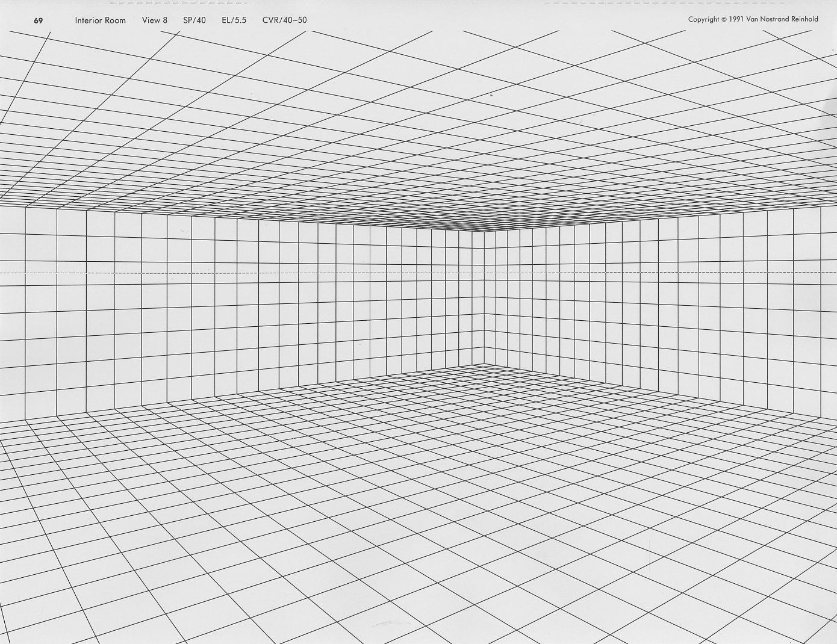Click the vertical back corner line of the room
The height and width of the screenshot is (644, 837).
tap(484, 301)
